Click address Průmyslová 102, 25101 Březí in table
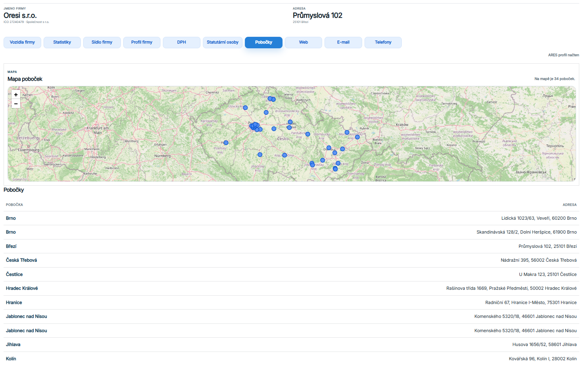 click(548, 246)
